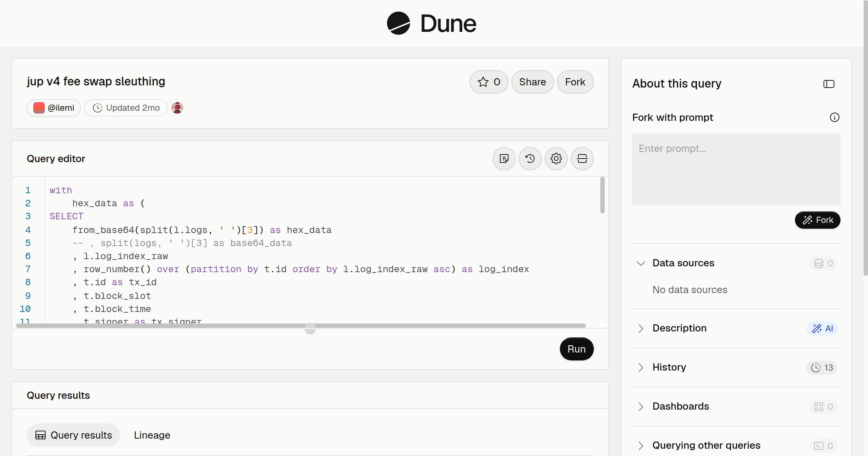
Task: Open query version history clock icon
Action: pos(530,159)
